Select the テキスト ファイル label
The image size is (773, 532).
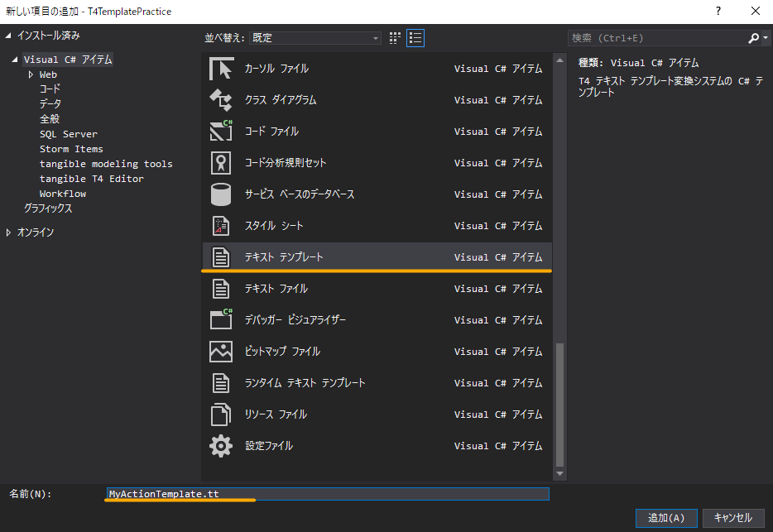[276, 289]
